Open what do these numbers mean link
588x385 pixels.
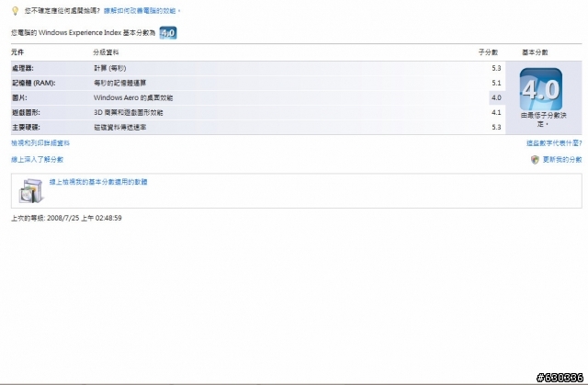click(554, 142)
